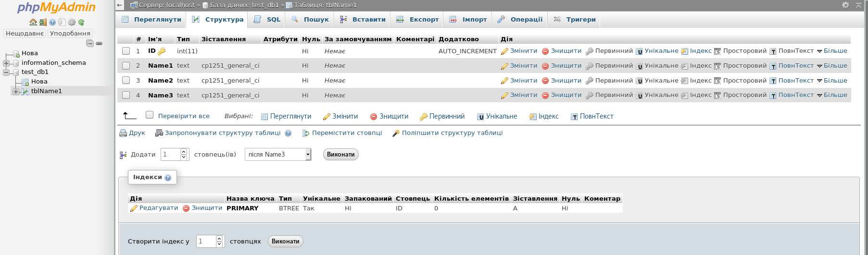This screenshot has width=868, height=255.
Task: Select the checkbox for ID column row
Action: pyautogui.click(x=126, y=51)
